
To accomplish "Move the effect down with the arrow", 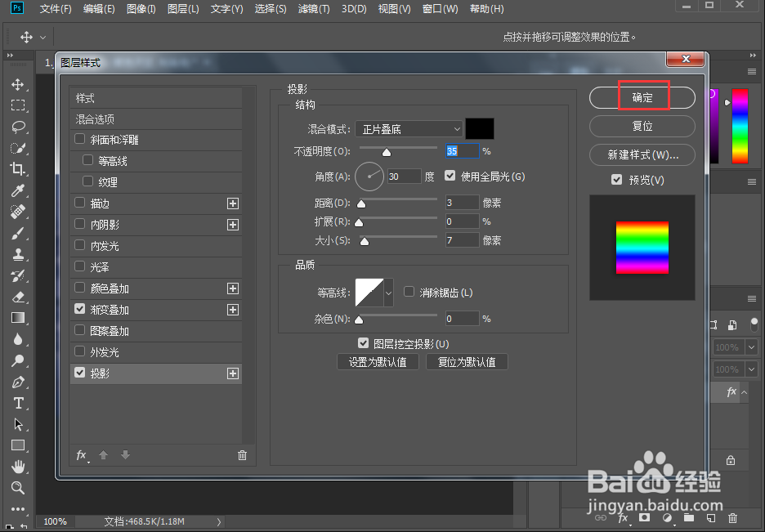I will point(125,455).
